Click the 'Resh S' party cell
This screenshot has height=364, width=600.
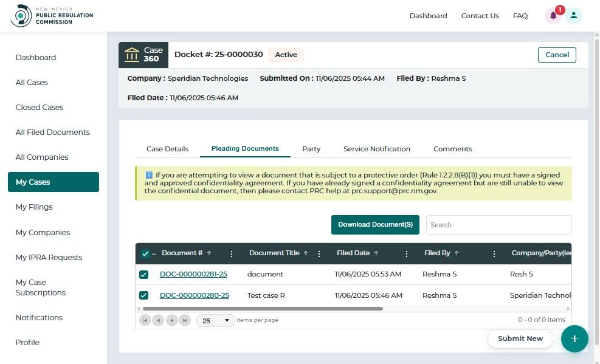[521, 274]
